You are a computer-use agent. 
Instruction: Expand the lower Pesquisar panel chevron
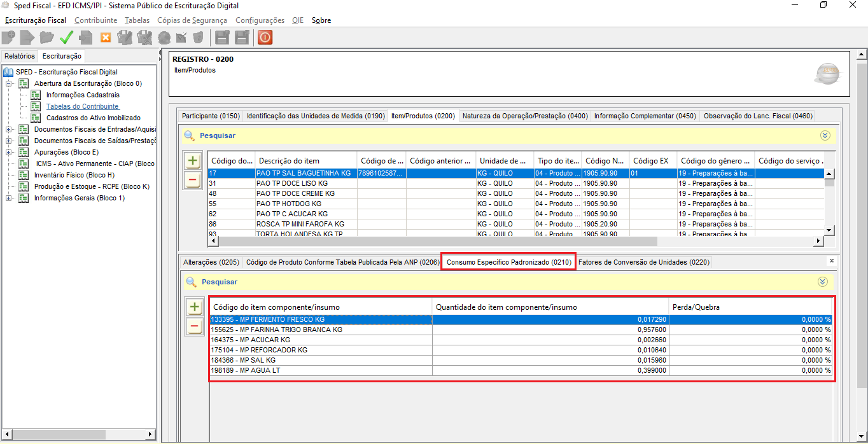click(x=822, y=282)
